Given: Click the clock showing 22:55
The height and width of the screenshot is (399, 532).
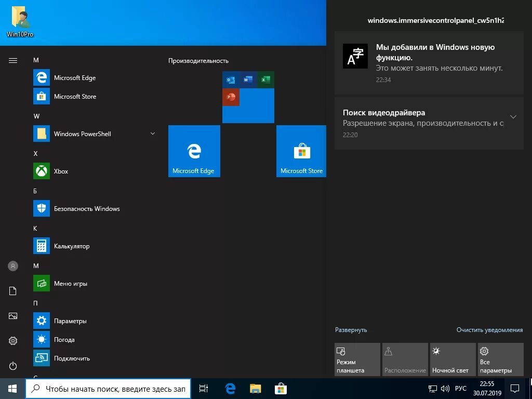Looking at the screenshot, I should point(487,389).
